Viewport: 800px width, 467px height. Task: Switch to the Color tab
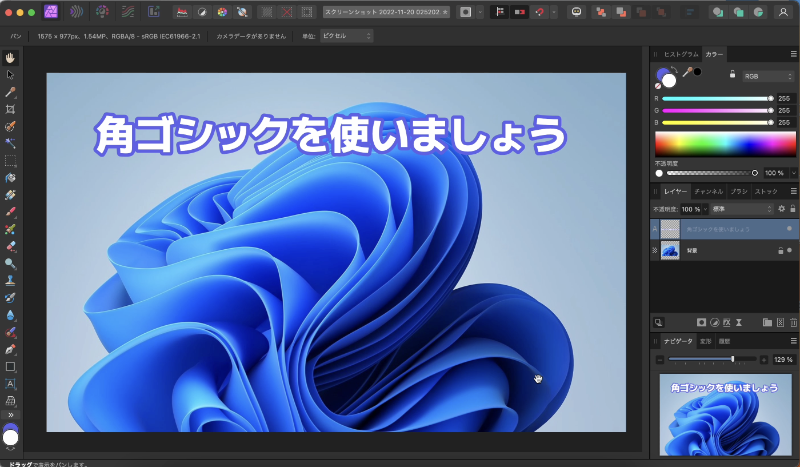tap(714, 54)
